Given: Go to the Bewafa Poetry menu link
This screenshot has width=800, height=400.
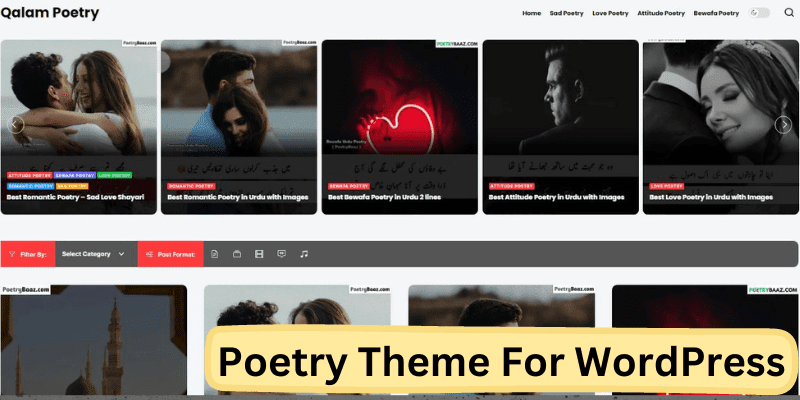Looking at the screenshot, I should coord(716,13).
